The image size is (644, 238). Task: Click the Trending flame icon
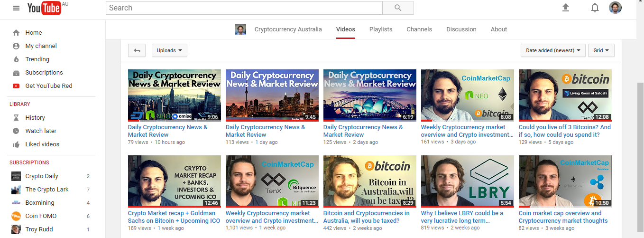tap(16, 59)
